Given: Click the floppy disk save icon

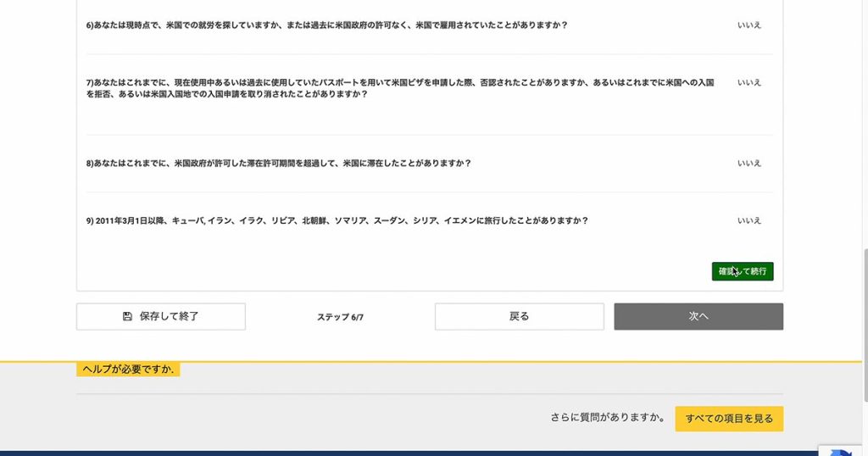Looking at the screenshot, I should coord(127,316).
